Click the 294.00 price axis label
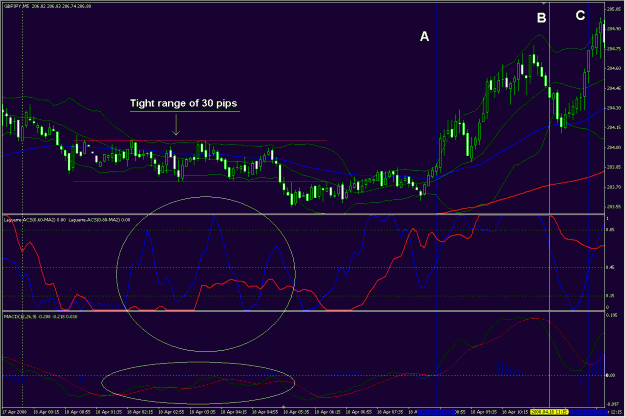The height and width of the screenshot is (417, 625). coord(613,148)
